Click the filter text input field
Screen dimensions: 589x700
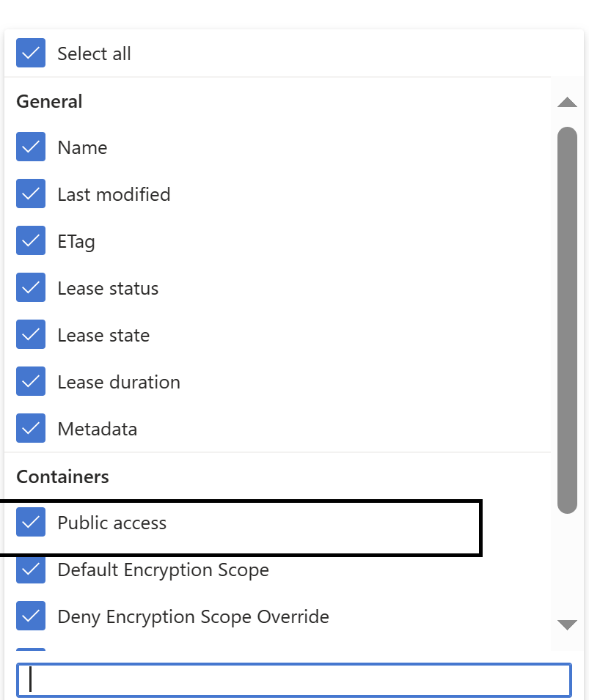(x=293, y=679)
